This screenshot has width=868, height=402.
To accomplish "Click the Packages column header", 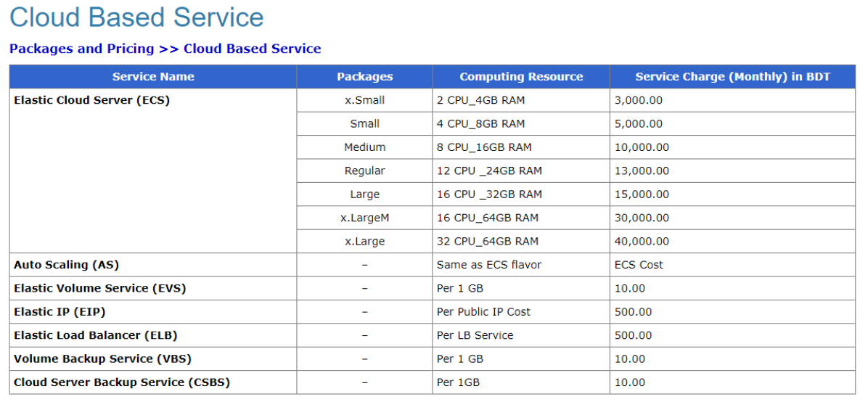I will [x=364, y=77].
